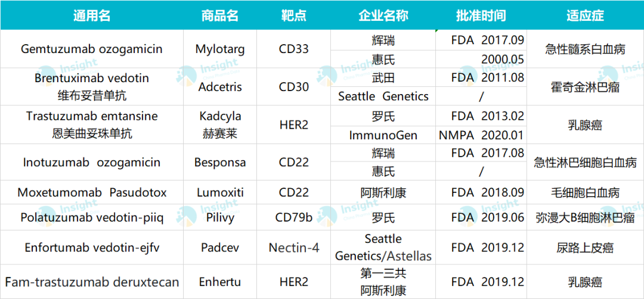The image size is (644, 299).
Task: Select the 商品名 column header
Action: click(x=220, y=15)
